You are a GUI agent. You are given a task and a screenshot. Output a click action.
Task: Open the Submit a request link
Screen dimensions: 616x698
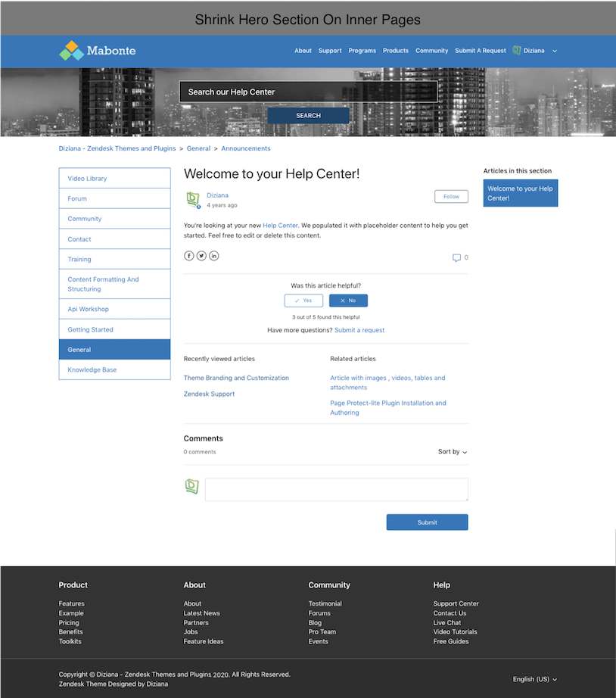pos(359,330)
